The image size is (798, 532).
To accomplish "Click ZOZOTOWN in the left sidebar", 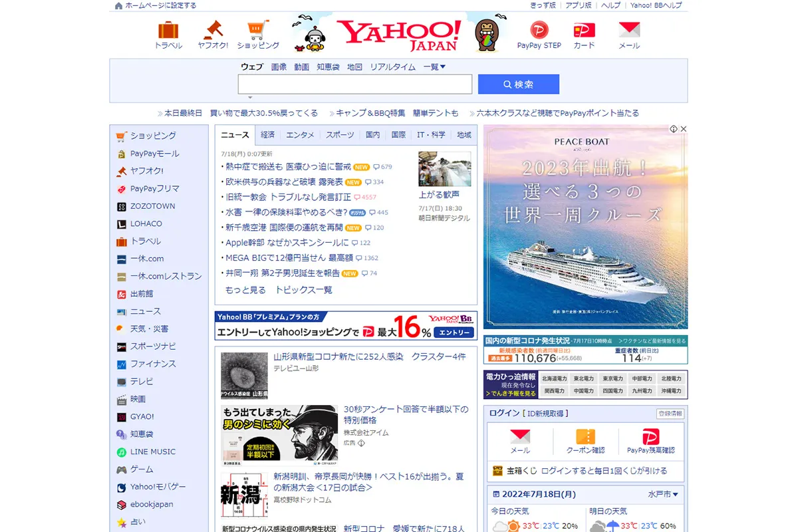I will point(152,206).
